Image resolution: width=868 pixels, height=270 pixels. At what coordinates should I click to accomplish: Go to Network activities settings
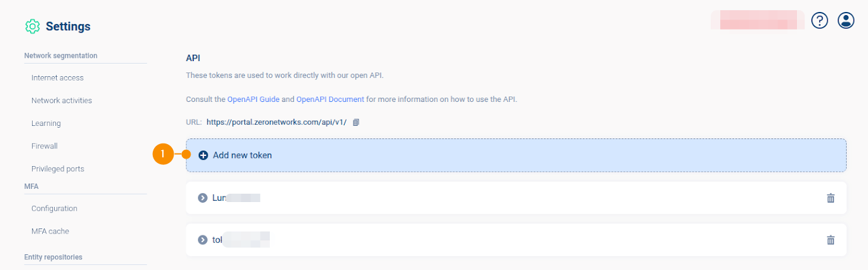coord(62,101)
